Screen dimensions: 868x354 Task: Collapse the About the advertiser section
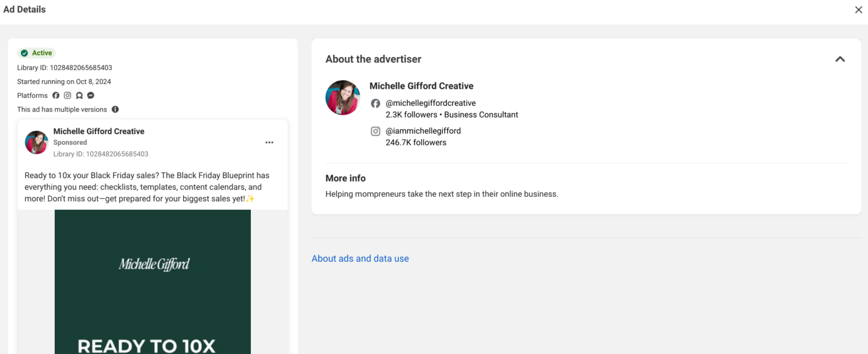click(x=840, y=59)
